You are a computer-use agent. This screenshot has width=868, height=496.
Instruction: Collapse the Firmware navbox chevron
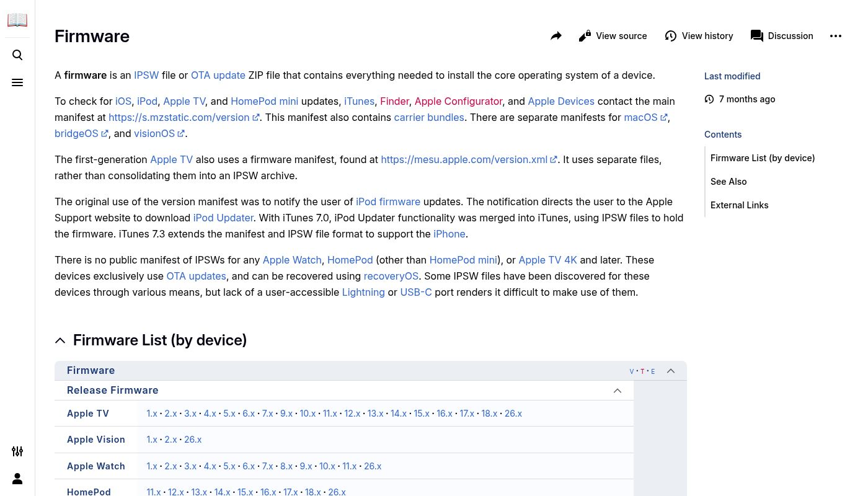click(x=671, y=371)
